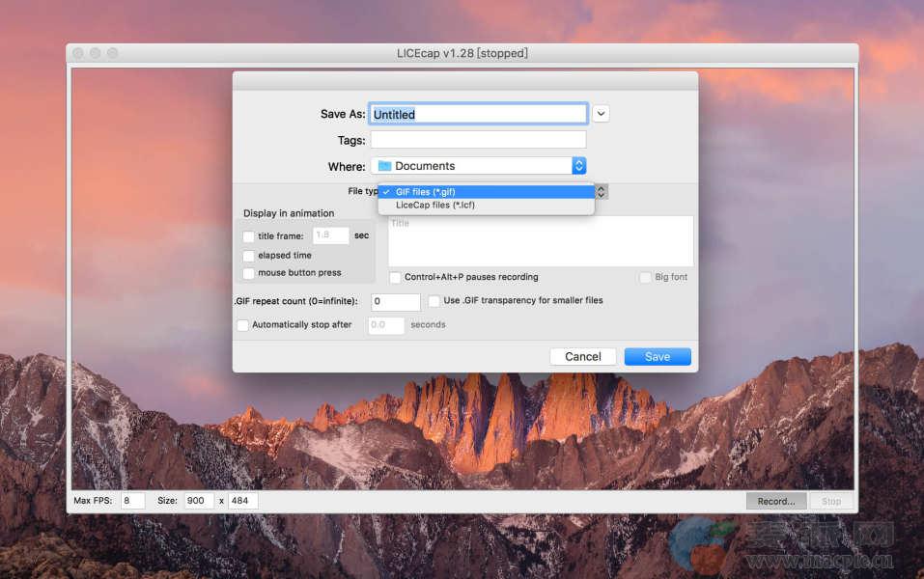The width and height of the screenshot is (924, 579).
Task: Toggle mouse button press display
Action: click(x=249, y=273)
